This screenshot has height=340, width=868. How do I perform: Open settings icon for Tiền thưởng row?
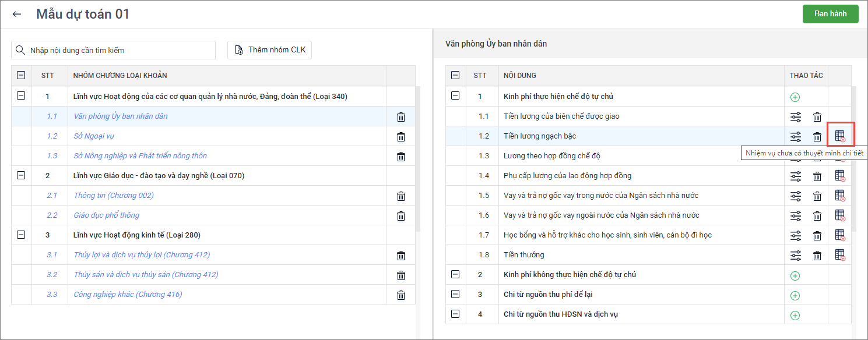(x=796, y=256)
